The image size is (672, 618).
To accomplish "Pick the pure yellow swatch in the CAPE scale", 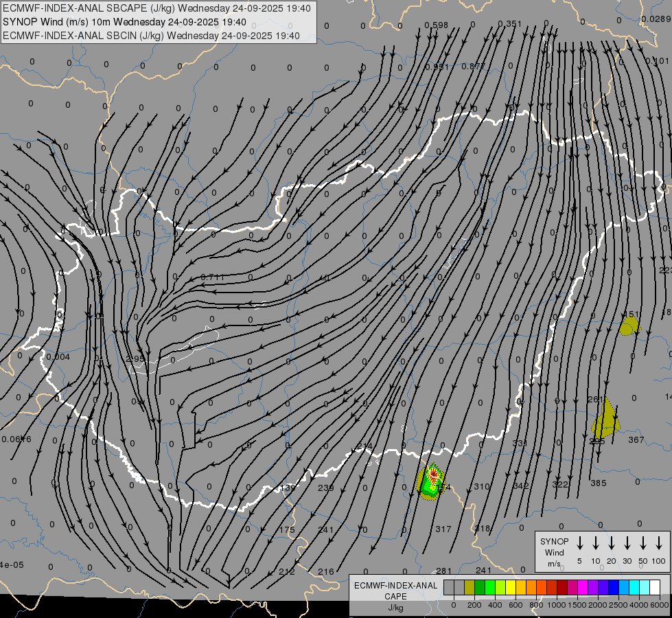I will pos(511,587).
